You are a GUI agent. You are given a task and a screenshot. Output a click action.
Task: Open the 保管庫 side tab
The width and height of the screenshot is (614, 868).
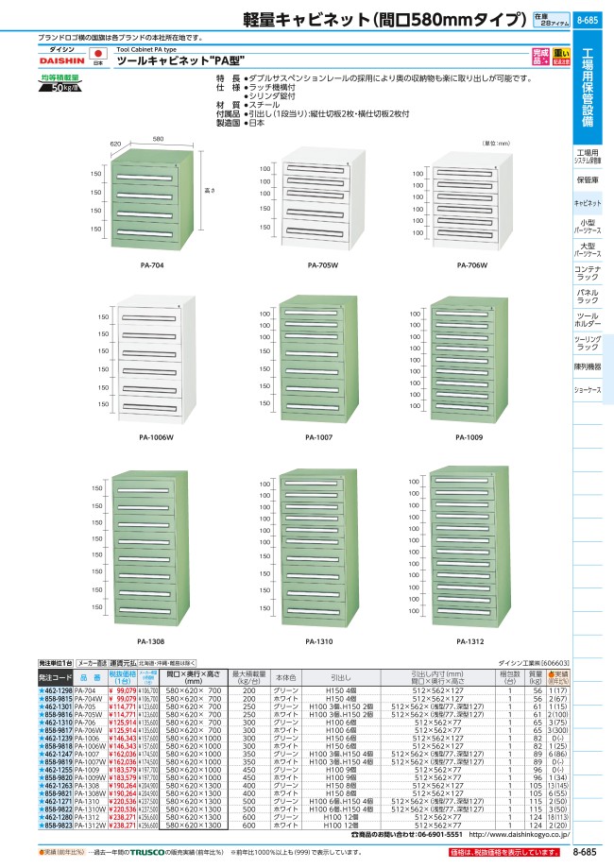587,179
